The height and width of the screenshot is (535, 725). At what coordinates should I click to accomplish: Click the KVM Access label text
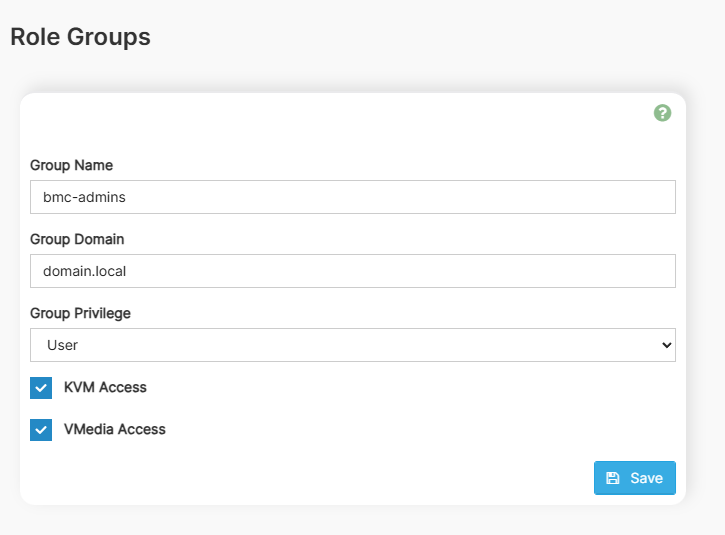105,387
